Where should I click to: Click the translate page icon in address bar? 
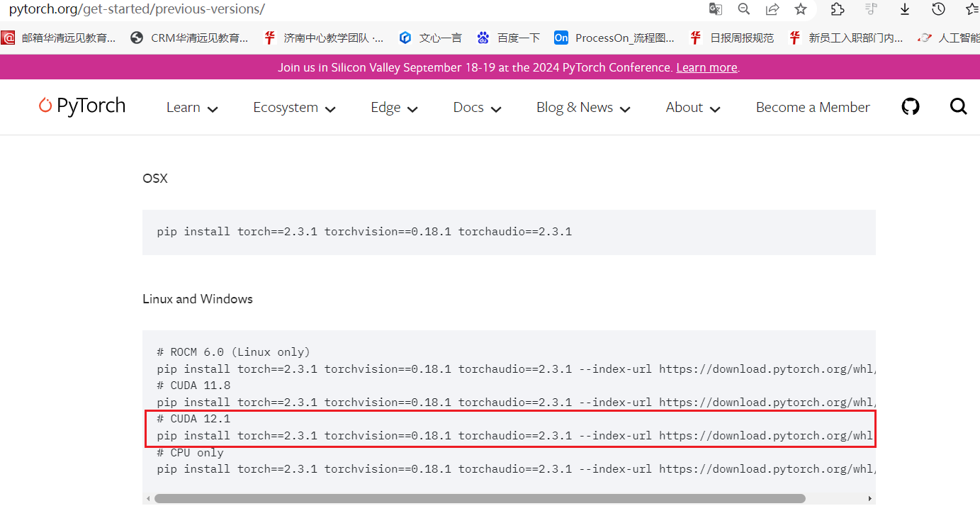(716, 9)
